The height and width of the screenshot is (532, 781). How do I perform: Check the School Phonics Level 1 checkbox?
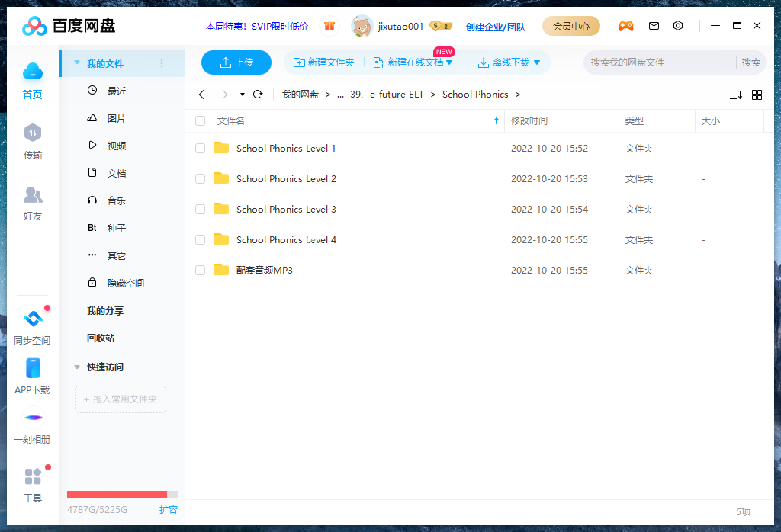201,149
